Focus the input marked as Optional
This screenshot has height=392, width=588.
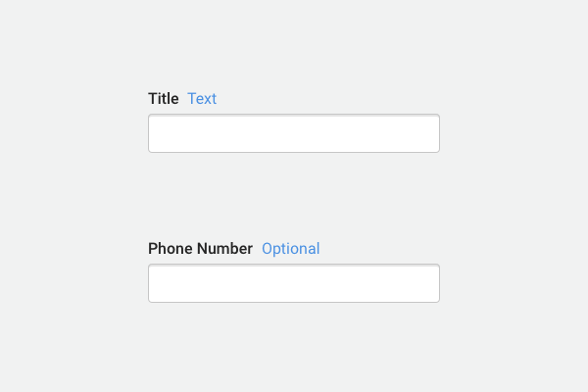pyautogui.click(x=294, y=283)
